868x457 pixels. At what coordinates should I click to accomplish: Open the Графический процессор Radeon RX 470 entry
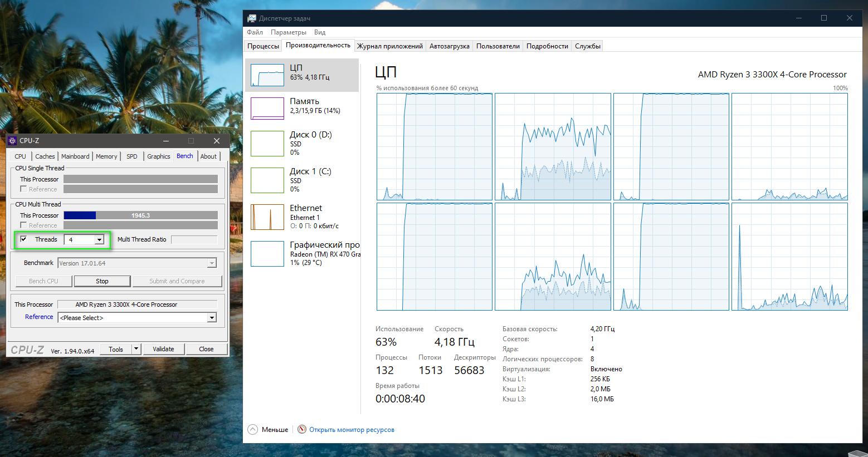(302, 253)
